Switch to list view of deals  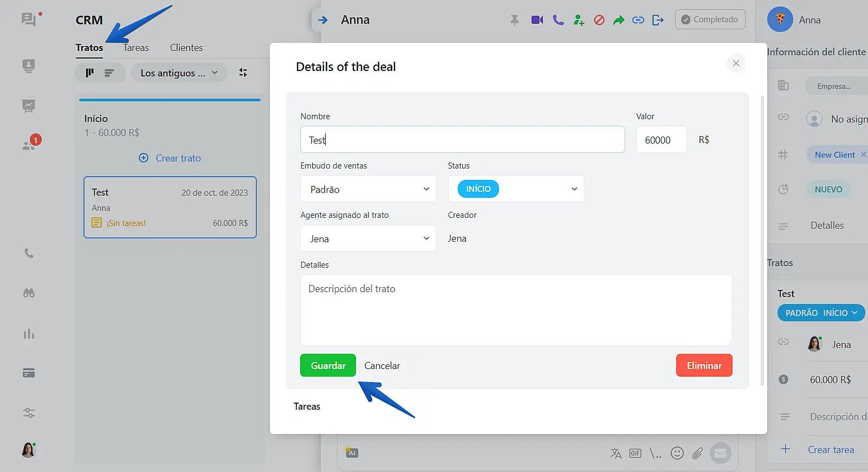point(109,73)
